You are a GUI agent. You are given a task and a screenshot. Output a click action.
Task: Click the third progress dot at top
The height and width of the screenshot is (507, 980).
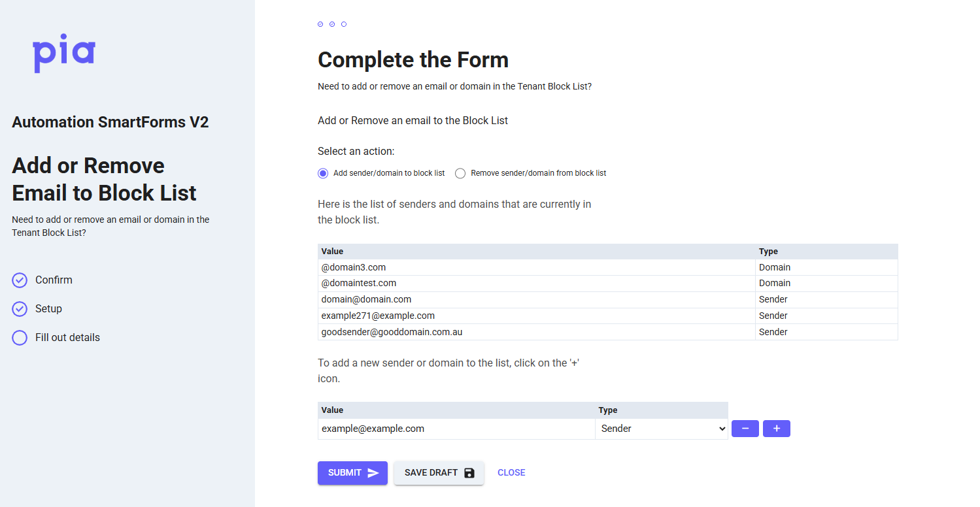[344, 24]
